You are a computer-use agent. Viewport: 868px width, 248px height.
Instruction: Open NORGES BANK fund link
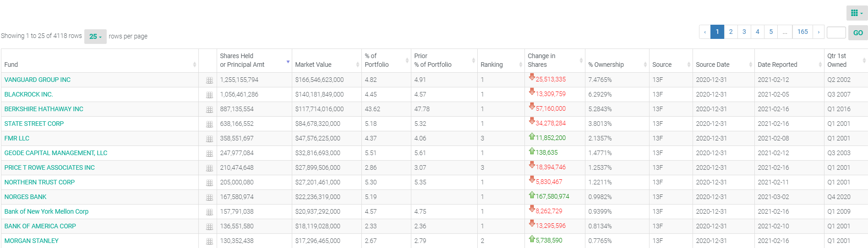coord(25,197)
